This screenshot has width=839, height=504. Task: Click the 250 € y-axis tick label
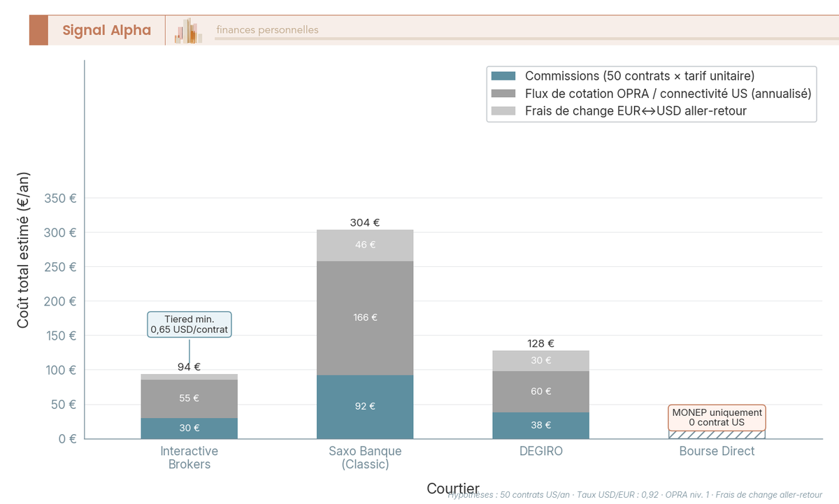[x=59, y=267]
